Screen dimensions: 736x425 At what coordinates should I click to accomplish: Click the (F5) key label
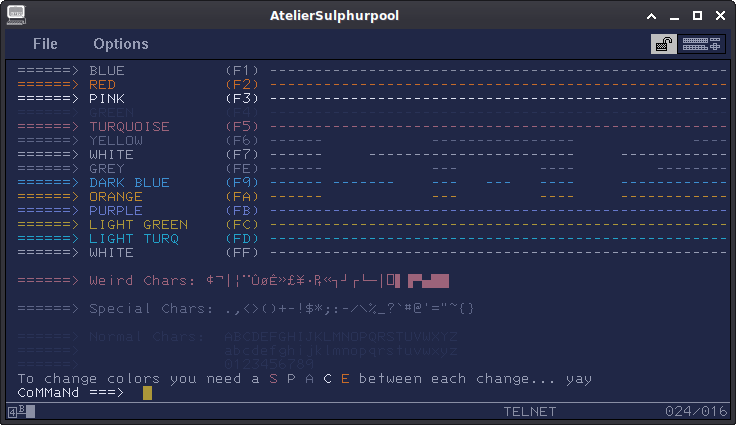pyautogui.click(x=242, y=126)
